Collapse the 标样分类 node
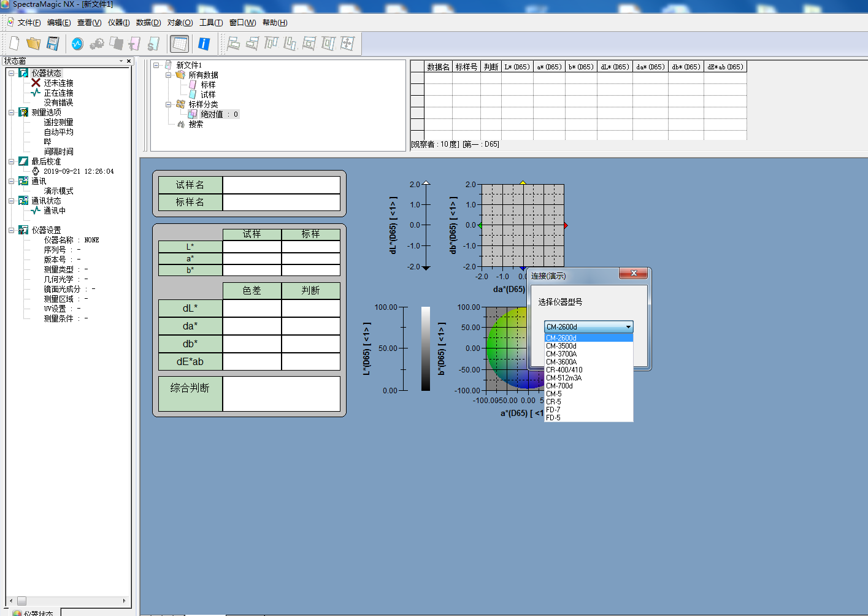This screenshot has width=868, height=616. (x=168, y=104)
